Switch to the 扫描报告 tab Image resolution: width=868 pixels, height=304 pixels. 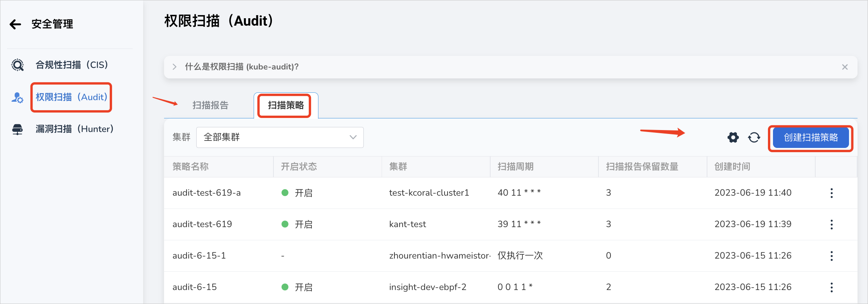click(x=210, y=105)
